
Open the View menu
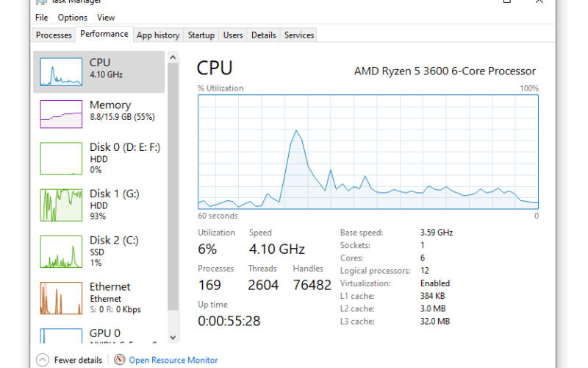(x=106, y=18)
